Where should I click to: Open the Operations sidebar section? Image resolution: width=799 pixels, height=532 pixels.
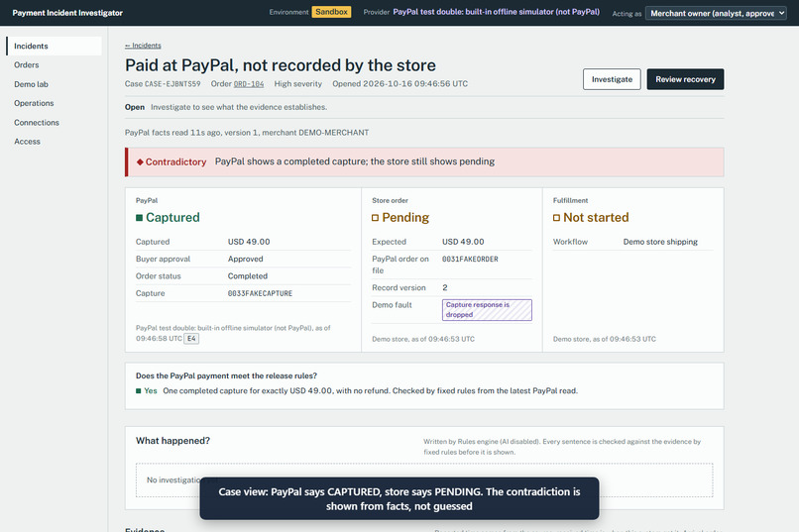coord(34,103)
